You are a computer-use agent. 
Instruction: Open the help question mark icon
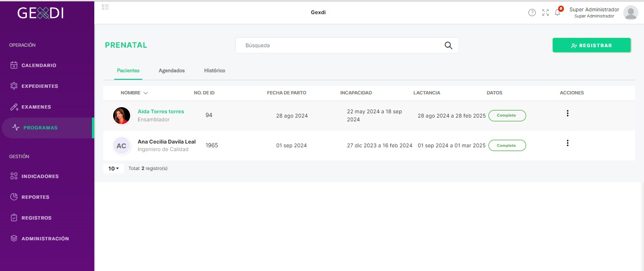(532, 13)
